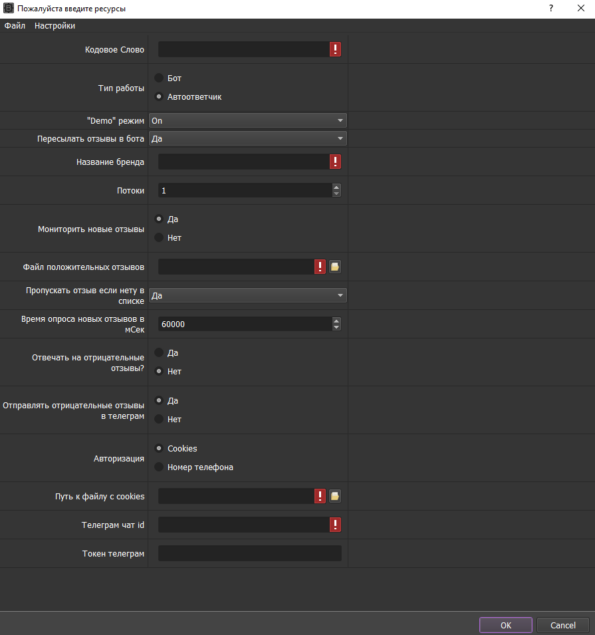Click the question mark help icon in title bar
Viewport: 595px width, 635px height.
point(551,8)
